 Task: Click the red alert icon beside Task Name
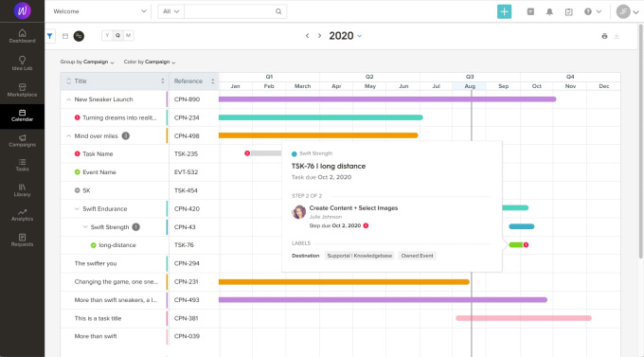[x=77, y=153]
